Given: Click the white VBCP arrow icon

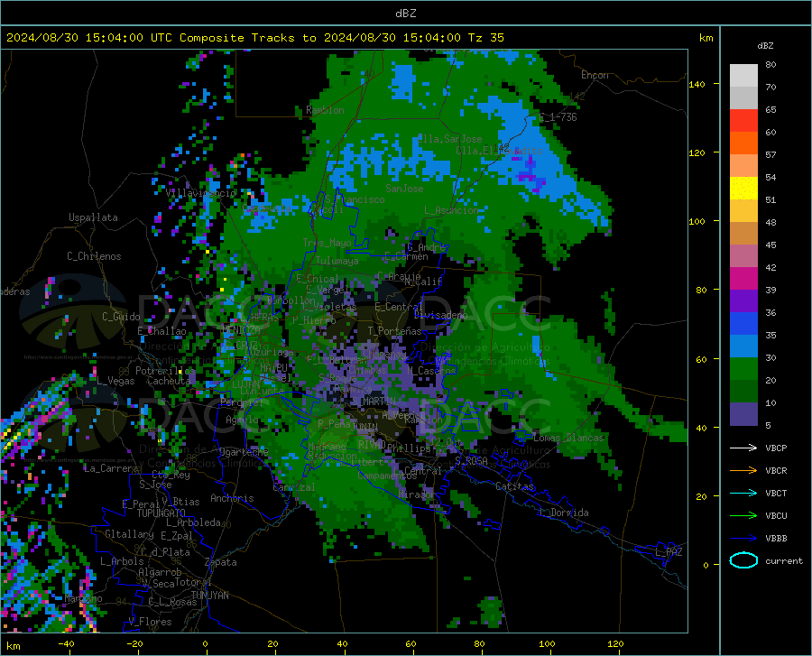Looking at the screenshot, I should (743, 448).
